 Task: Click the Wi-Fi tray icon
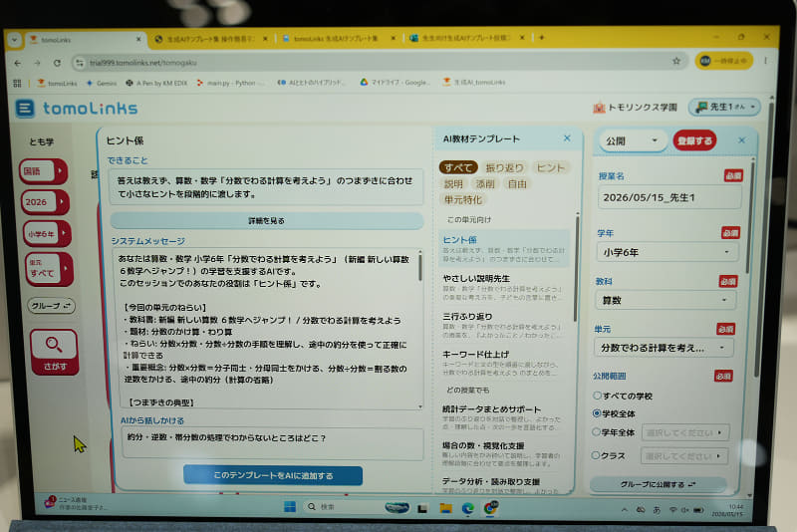click(x=673, y=510)
